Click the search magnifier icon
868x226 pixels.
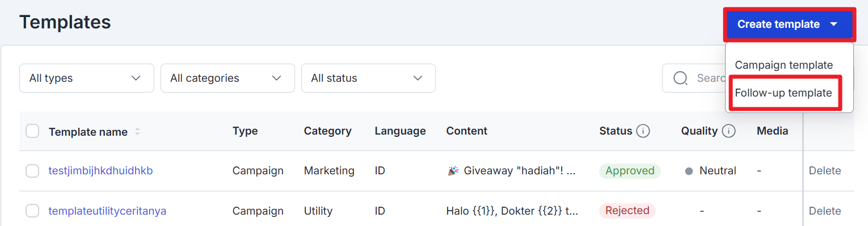coord(681,78)
